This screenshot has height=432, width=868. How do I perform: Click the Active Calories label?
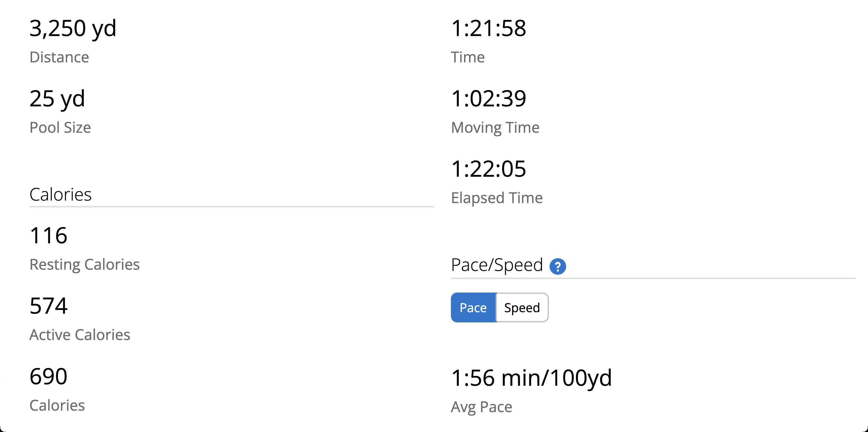click(x=80, y=335)
